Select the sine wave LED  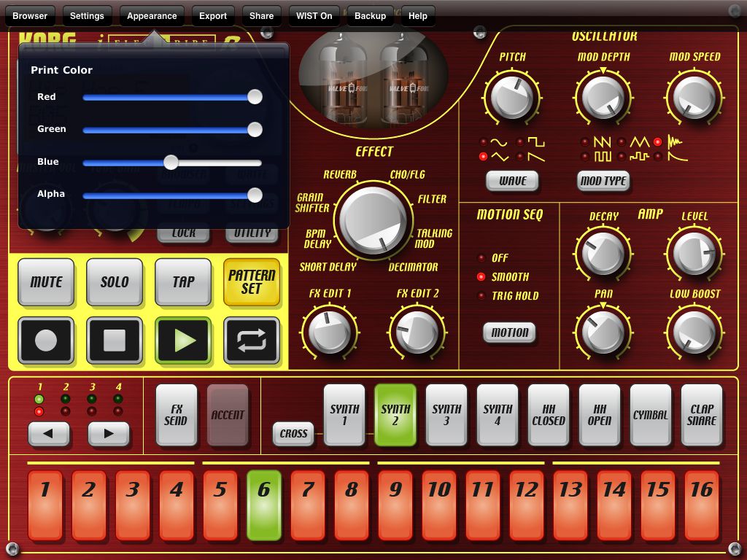pyautogui.click(x=484, y=142)
